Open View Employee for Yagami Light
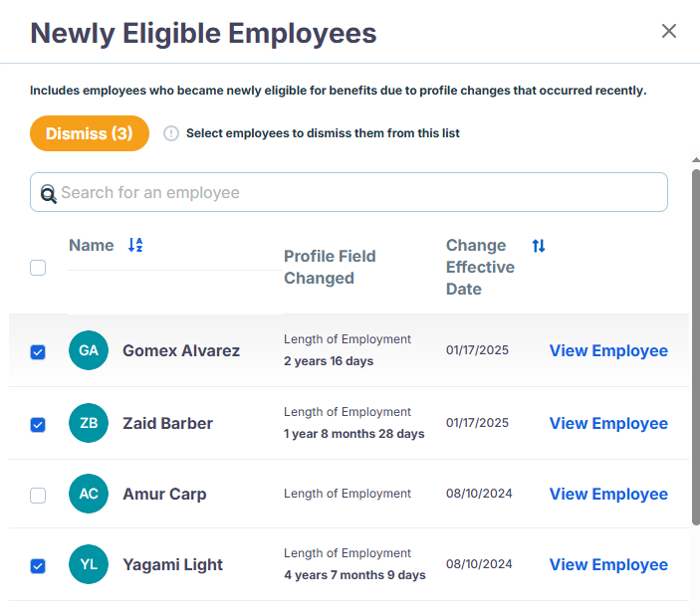This screenshot has height=616, width=700. coord(608,564)
